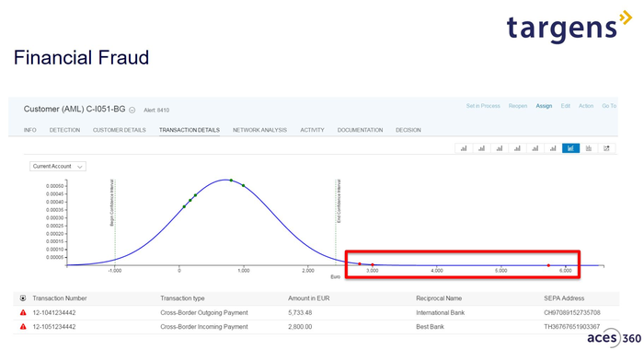This screenshot has width=644, height=350.
Task: Sort by Transaction Number column header
Action: coord(60,298)
